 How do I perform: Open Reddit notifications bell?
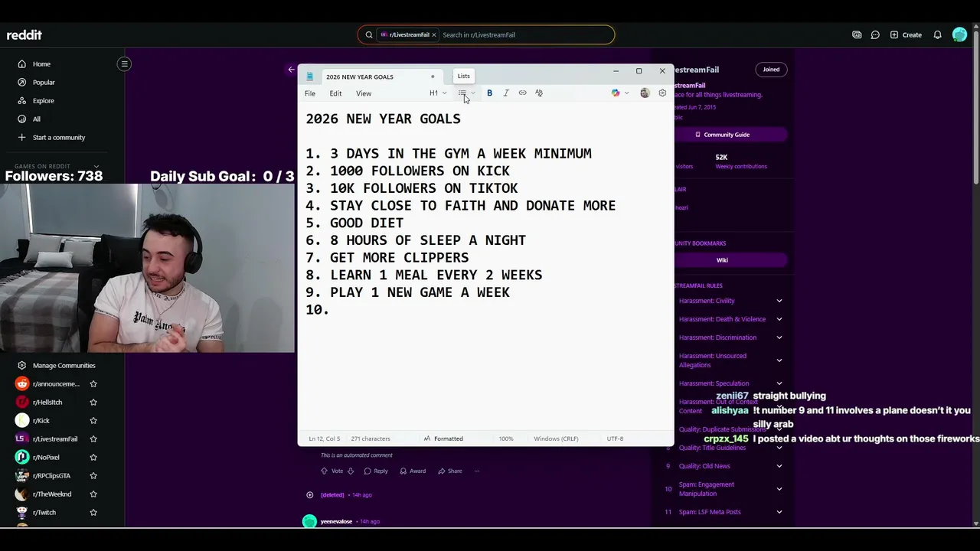coord(937,35)
